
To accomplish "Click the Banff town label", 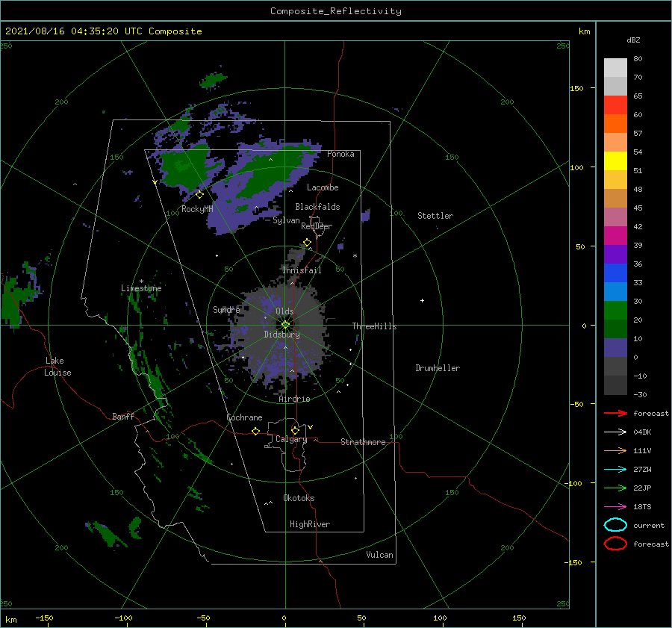I will point(123,416).
